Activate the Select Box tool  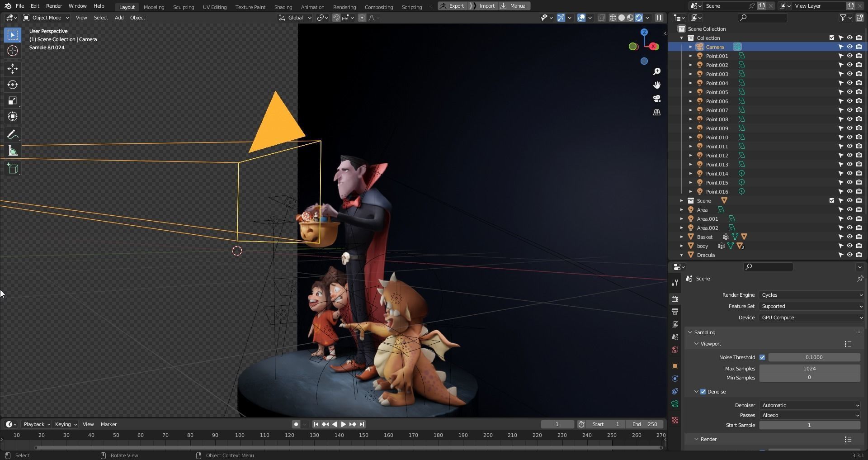pyautogui.click(x=13, y=35)
